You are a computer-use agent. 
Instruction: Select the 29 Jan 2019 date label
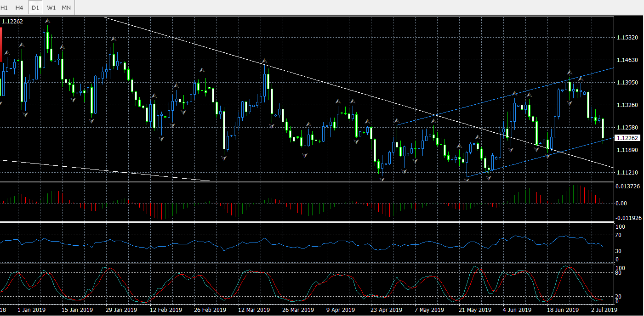[x=121, y=310]
